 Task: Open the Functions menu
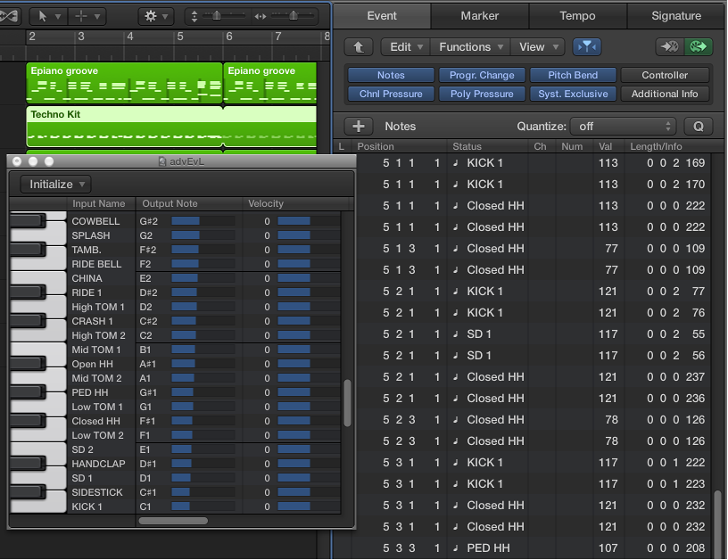pos(469,46)
